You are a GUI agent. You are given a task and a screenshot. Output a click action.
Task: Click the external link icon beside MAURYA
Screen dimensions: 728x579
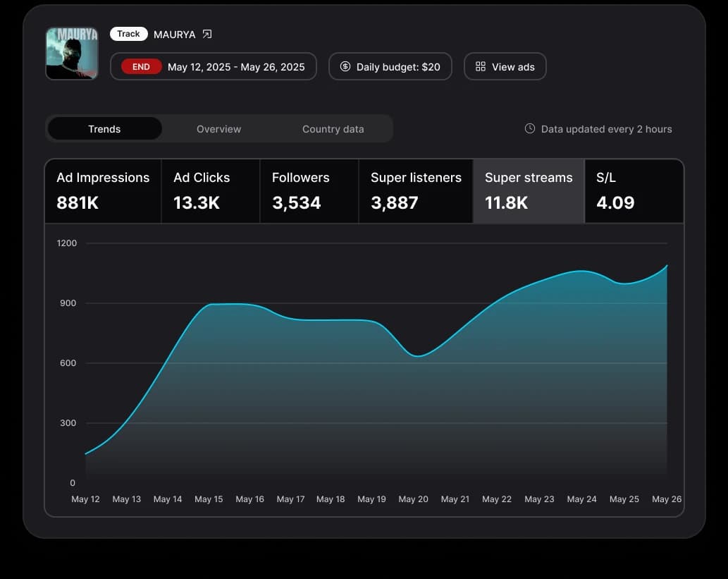[206, 34]
